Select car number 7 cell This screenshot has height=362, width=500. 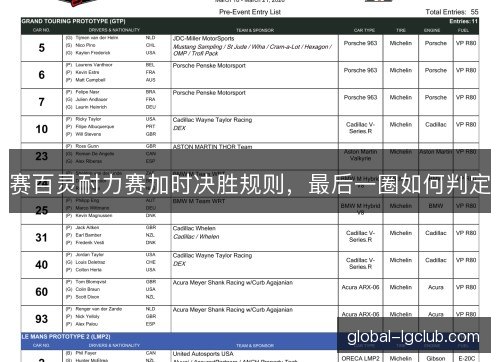click(x=42, y=102)
